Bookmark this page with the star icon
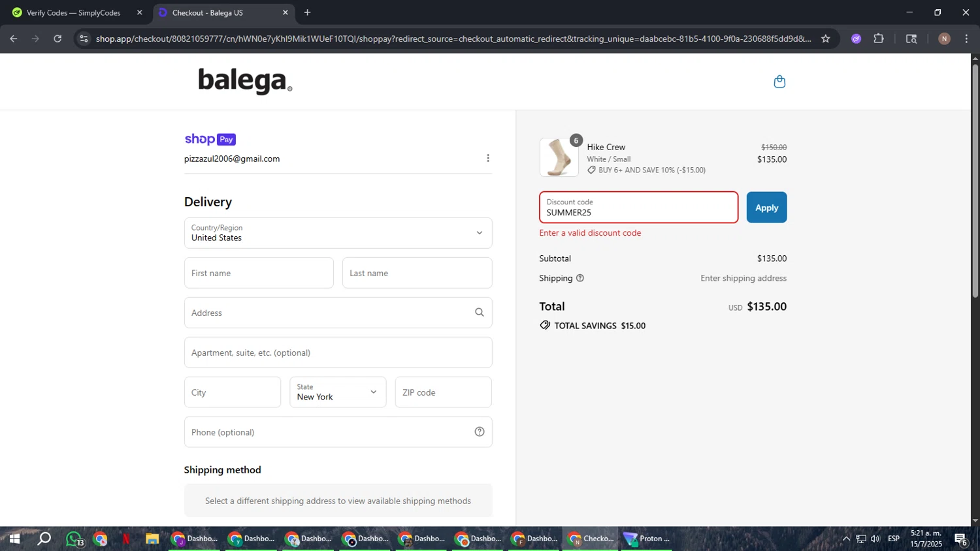 click(x=826, y=39)
